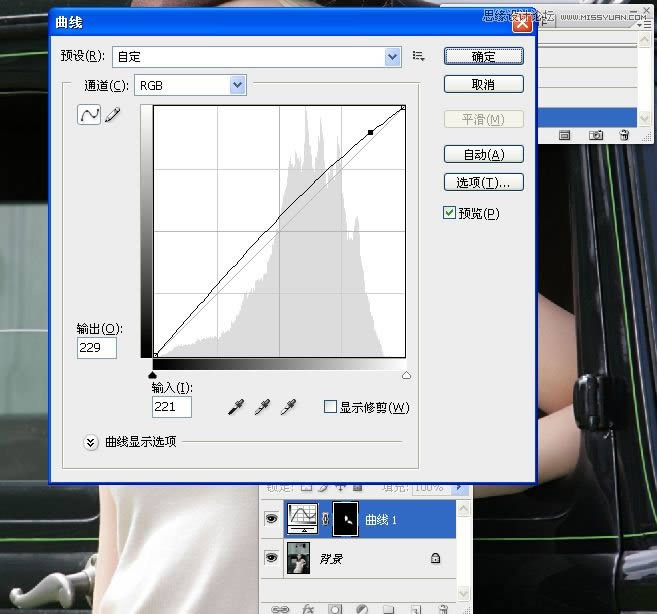
Task: Select the curve point editing tool
Action: [89, 115]
